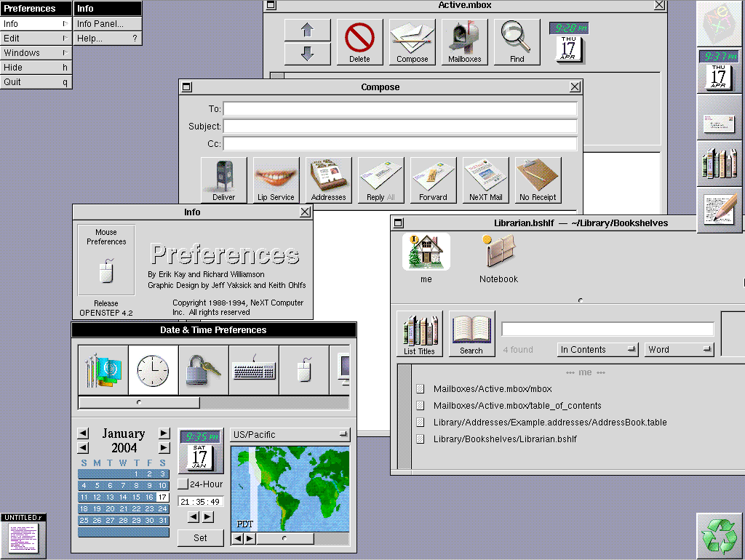Click the world map scrollbar knob
This screenshot has width=745, height=560.
[284, 538]
